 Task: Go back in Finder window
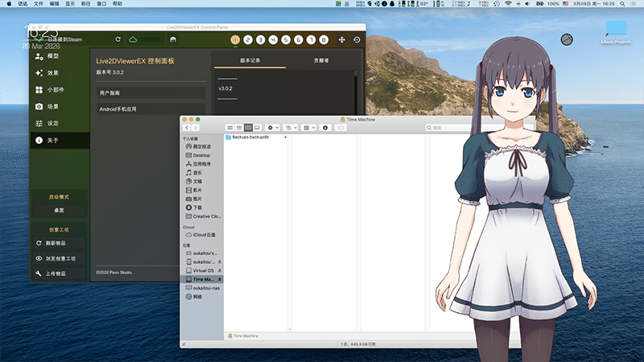click(187, 128)
